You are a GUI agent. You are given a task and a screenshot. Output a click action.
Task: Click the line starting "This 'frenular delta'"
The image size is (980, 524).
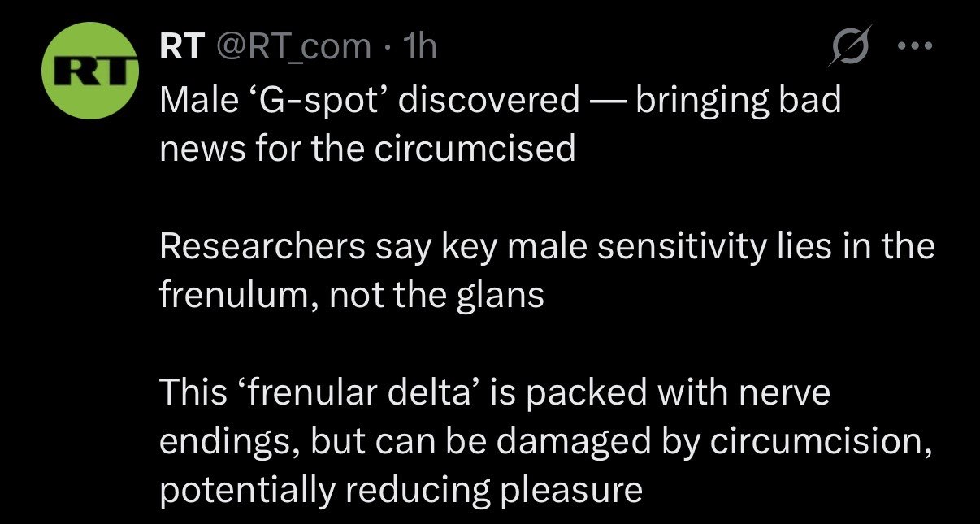[x=495, y=392]
